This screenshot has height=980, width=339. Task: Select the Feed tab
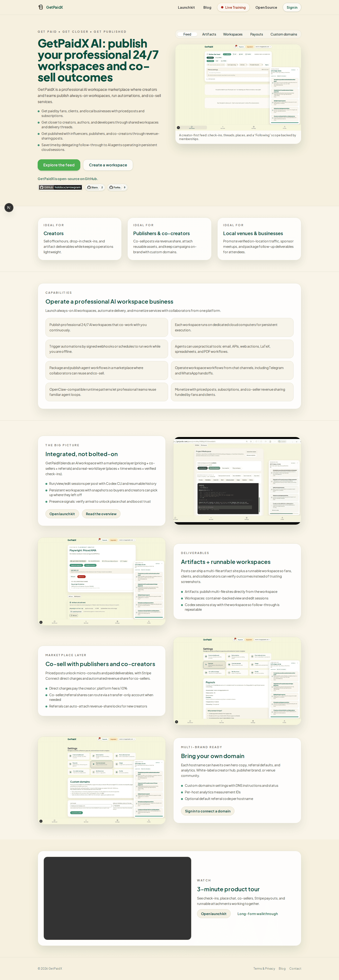pyautogui.click(x=187, y=34)
